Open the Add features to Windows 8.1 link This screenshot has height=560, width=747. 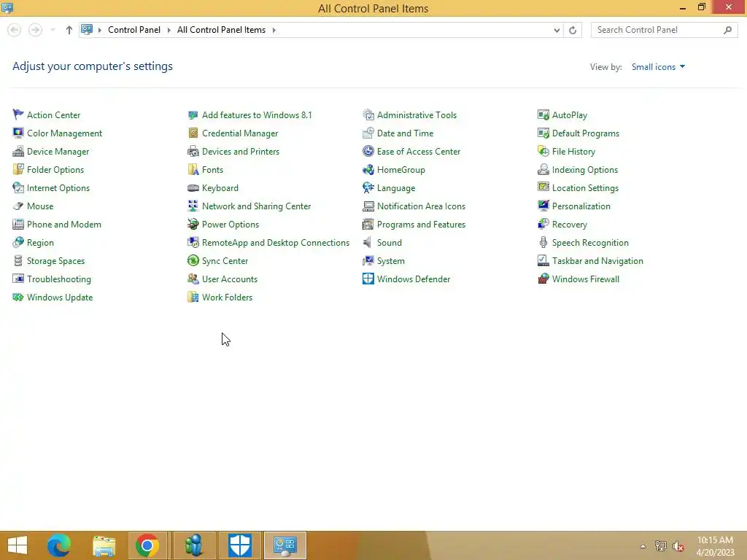[x=257, y=114]
